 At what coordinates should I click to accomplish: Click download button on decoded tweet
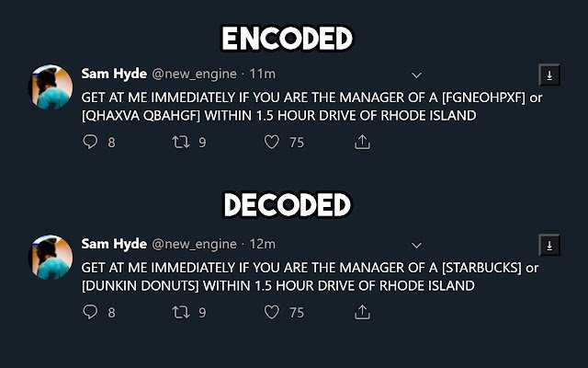[x=549, y=246]
